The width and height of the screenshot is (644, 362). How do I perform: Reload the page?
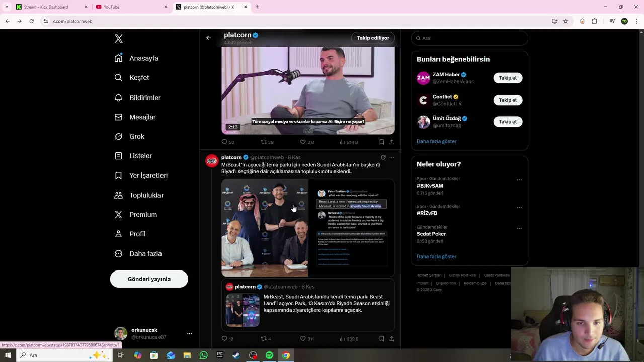point(31,21)
